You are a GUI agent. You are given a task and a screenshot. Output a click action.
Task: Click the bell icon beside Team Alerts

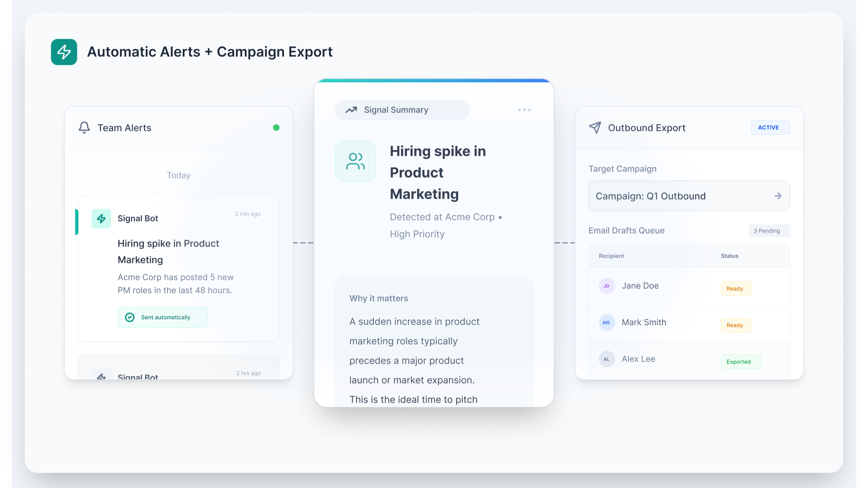84,127
